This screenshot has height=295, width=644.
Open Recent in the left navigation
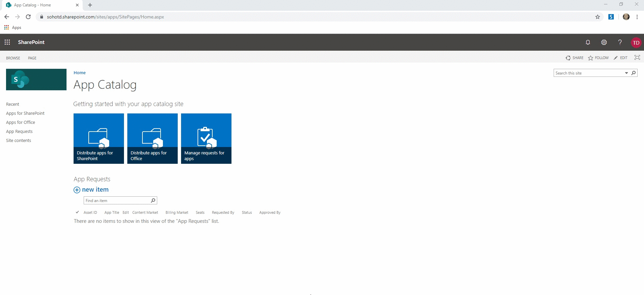12,104
